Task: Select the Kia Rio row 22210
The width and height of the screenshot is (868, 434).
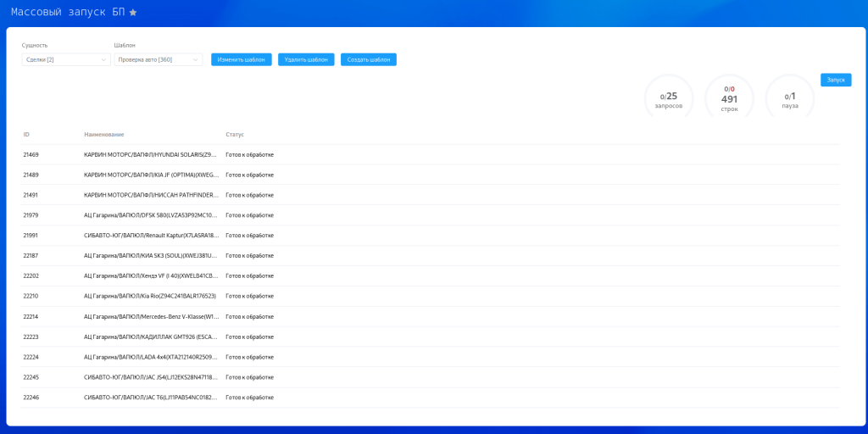Action: click(x=430, y=296)
